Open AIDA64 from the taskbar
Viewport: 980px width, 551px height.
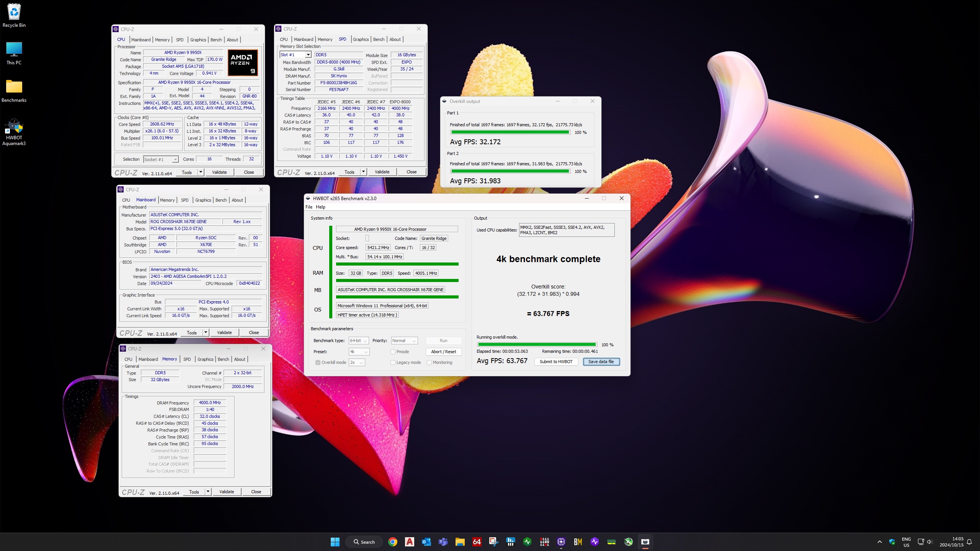coord(477,542)
